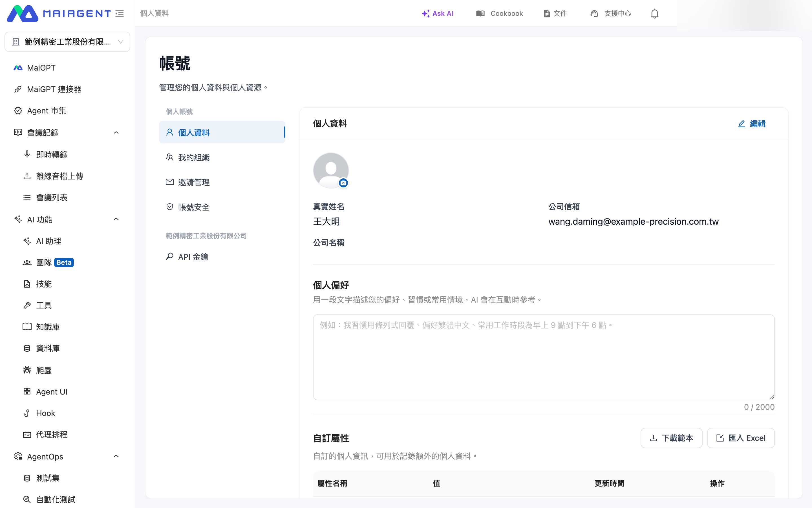Click 下載範本 button
The width and height of the screenshot is (812, 508).
click(x=671, y=438)
